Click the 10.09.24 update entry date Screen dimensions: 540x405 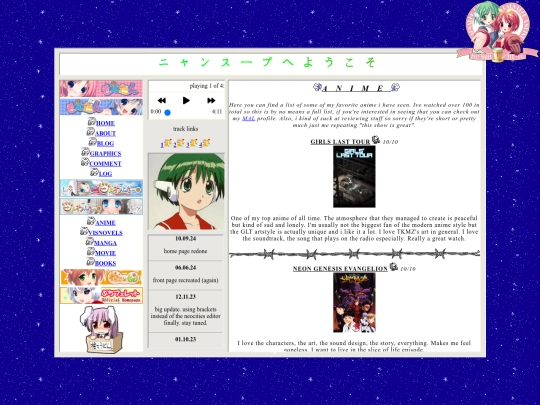[186, 238]
